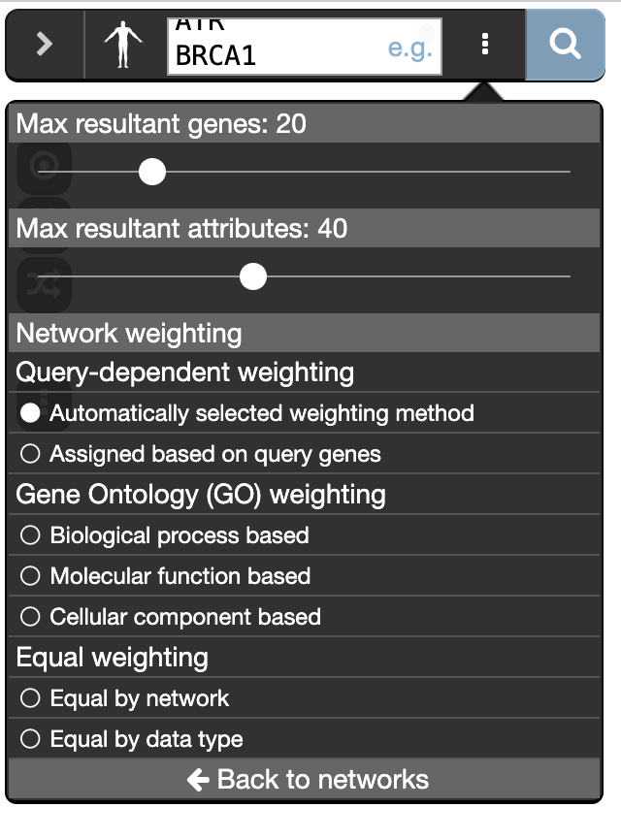Select Biological process based weighting
Viewport: 621px width, 840px height.
31,535
